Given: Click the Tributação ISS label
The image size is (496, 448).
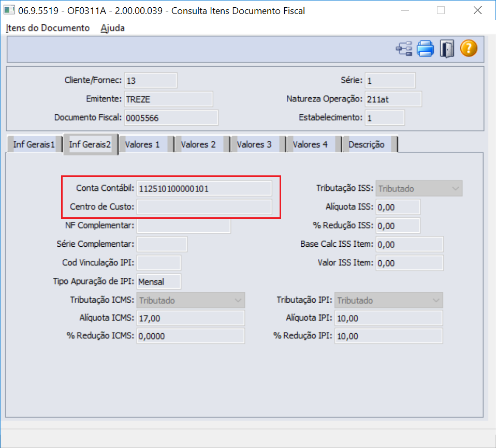Looking at the screenshot, I should [x=345, y=188].
